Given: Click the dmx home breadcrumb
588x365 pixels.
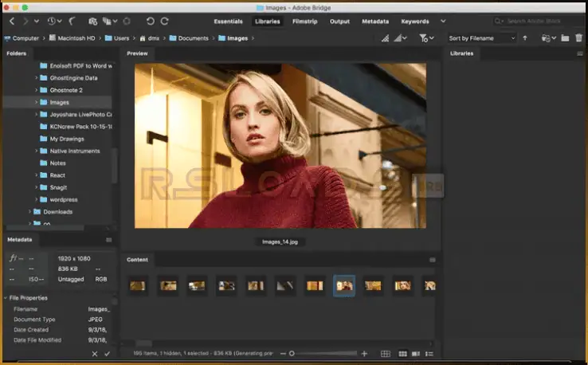Looking at the screenshot, I should pos(150,38).
